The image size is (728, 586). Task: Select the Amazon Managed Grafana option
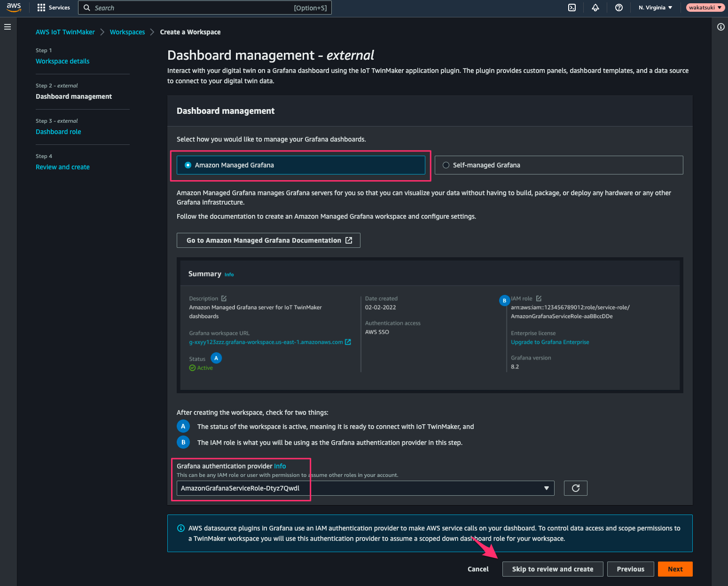(x=301, y=165)
